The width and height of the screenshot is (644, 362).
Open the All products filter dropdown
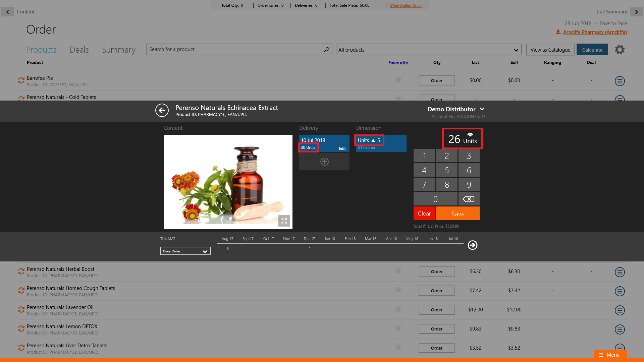pos(428,50)
